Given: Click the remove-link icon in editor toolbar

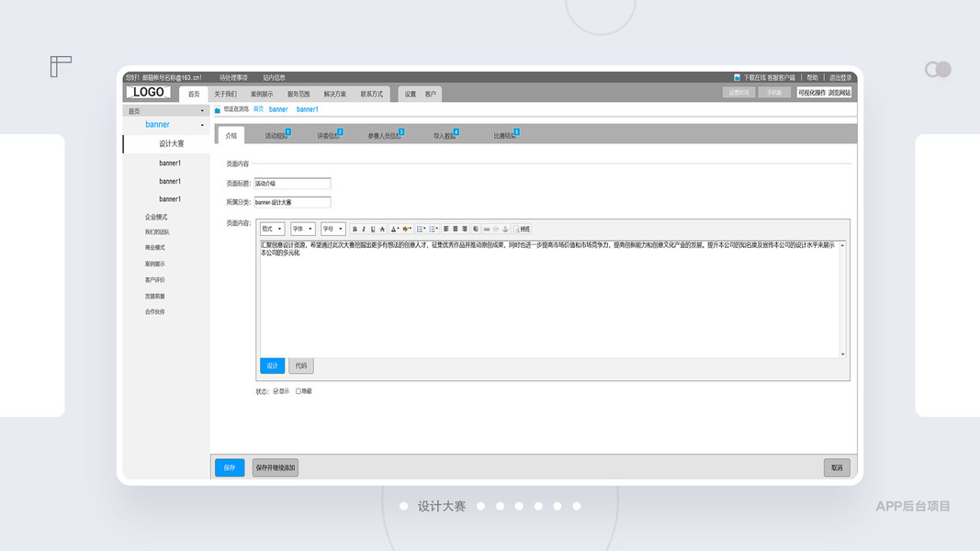Looking at the screenshot, I should point(496,230).
